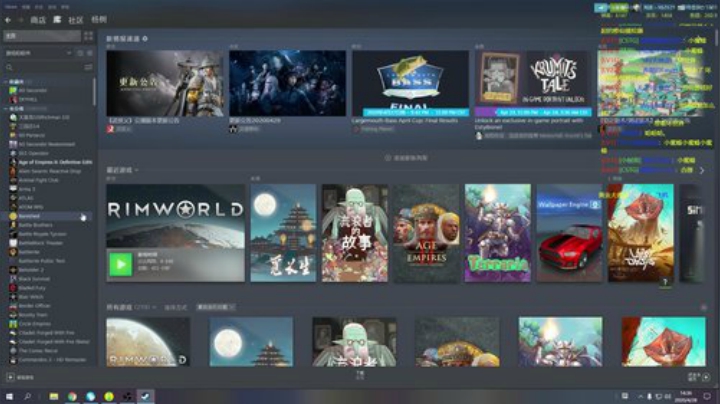Open the Krumit's Tale news thumbnail
Screen dimensions: 720x404
[x=533, y=83]
